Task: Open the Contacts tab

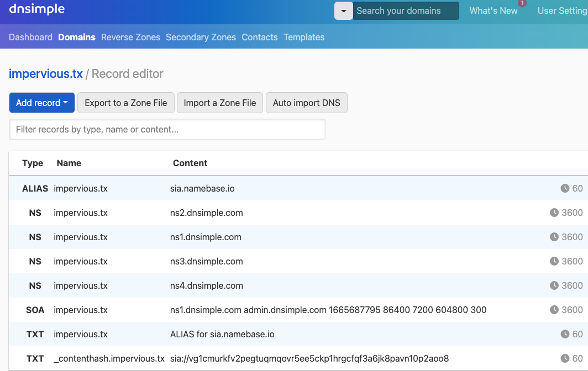Action: 260,37
